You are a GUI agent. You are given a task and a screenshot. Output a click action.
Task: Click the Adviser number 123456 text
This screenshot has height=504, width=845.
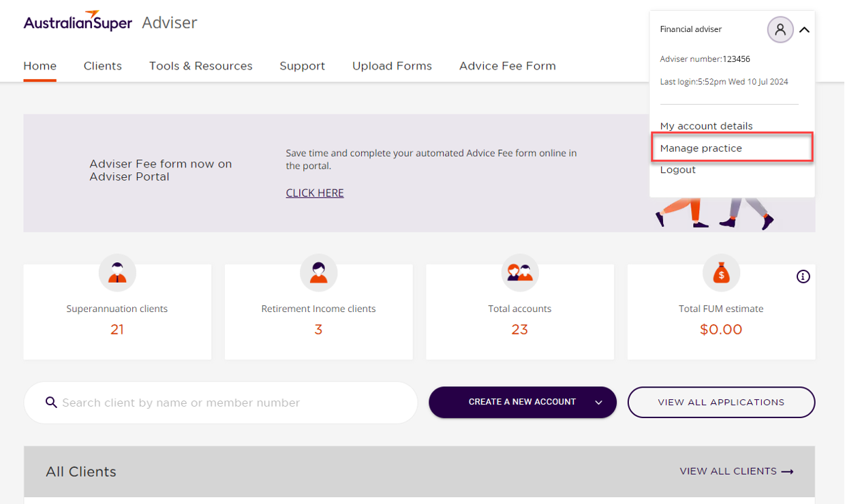705,59
